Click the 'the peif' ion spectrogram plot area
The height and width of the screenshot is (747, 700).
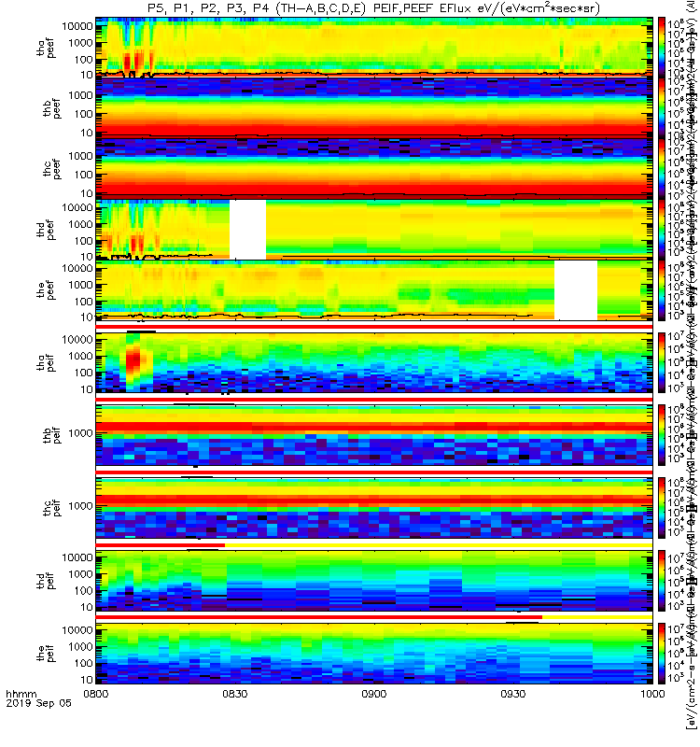(374, 653)
